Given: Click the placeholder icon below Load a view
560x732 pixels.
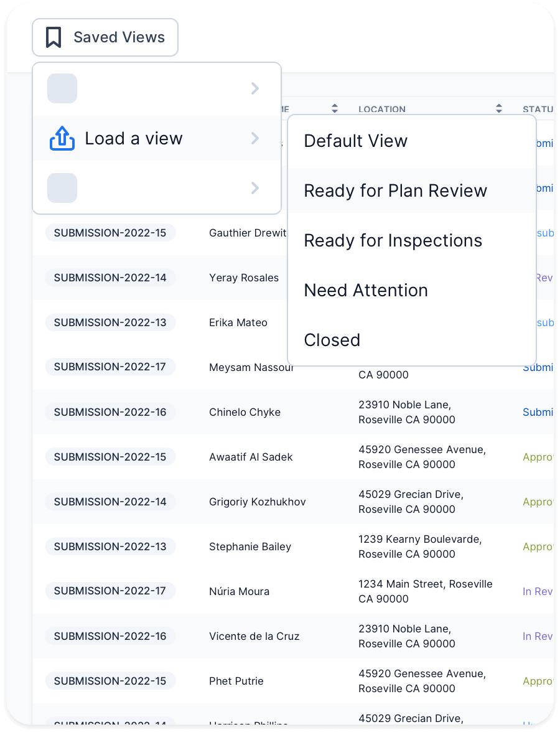Looking at the screenshot, I should [62, 188].
